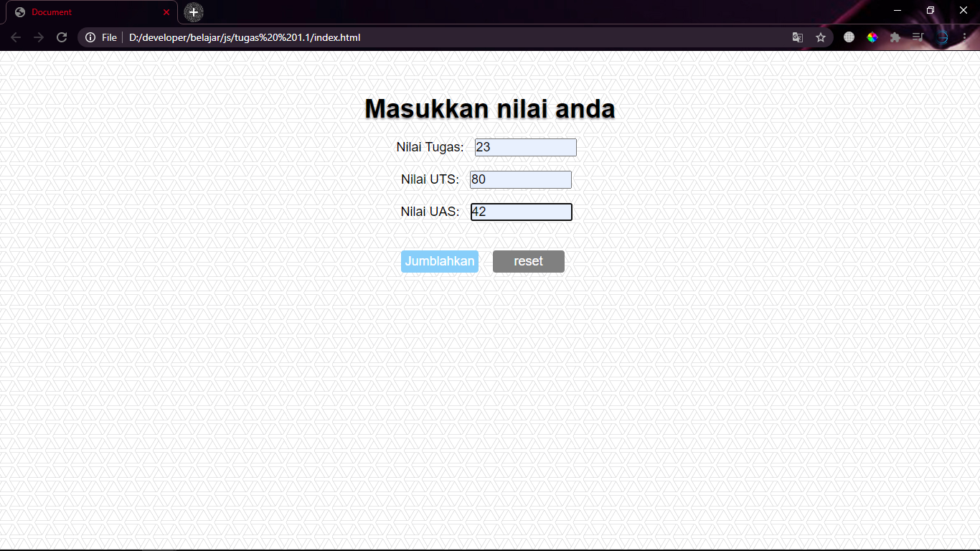Click the globe extension icon
Screen dimensions: 980x551
click(849, 37)
